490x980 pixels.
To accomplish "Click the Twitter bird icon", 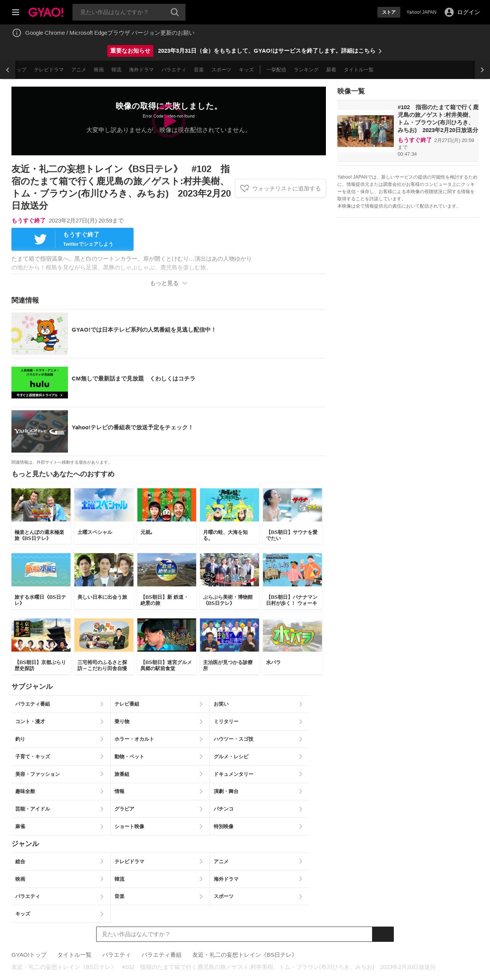I will pos(40,239).
